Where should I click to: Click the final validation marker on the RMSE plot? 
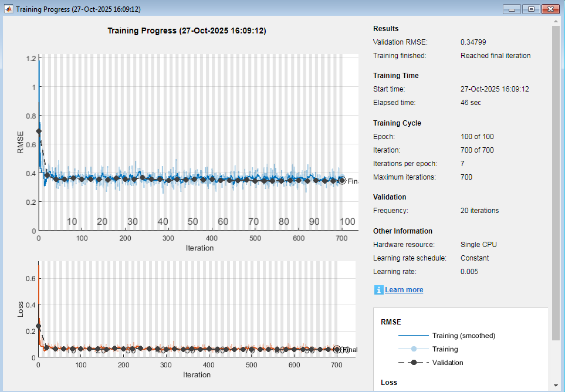[342, 181]
